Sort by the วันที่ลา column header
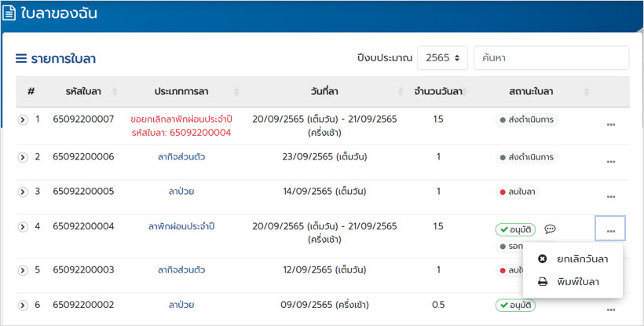This screenshot has width=644, height=326. click(x=324, y=92)
